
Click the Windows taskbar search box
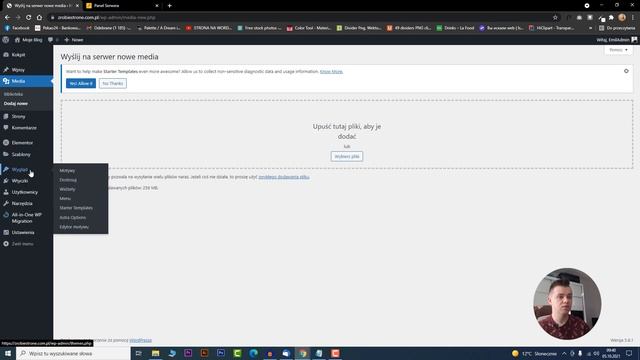coord(73,353)
